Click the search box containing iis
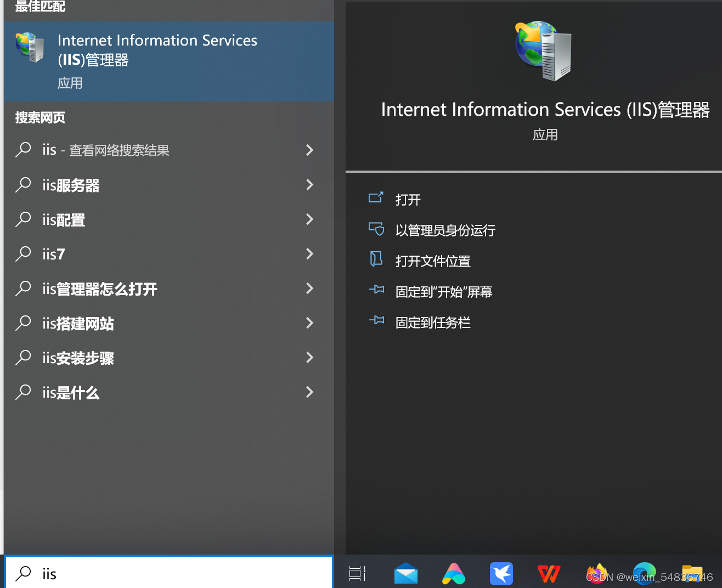Viewport: 722px width, 588px height. click(x=169, y=572)
